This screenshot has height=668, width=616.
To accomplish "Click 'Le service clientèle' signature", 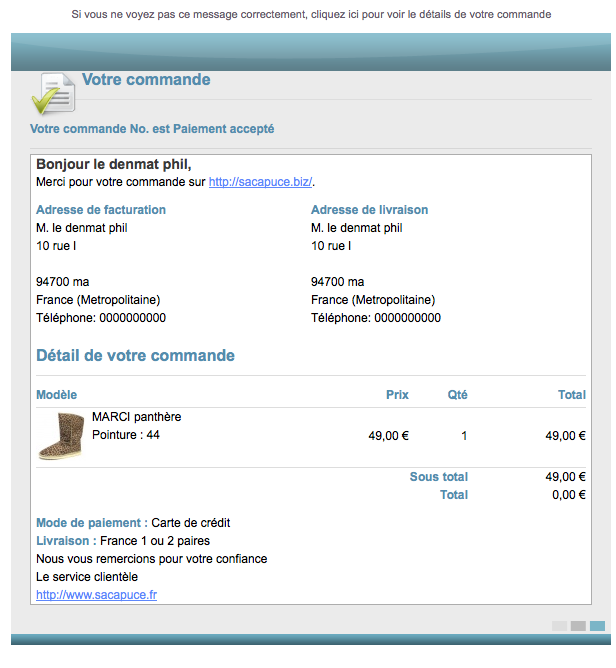I will point(87,576).
